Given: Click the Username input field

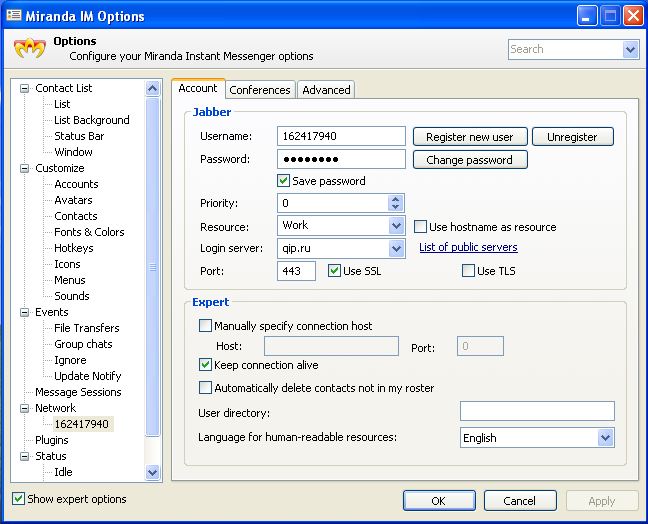Looking at the screenshot, I should pos(341,136).
